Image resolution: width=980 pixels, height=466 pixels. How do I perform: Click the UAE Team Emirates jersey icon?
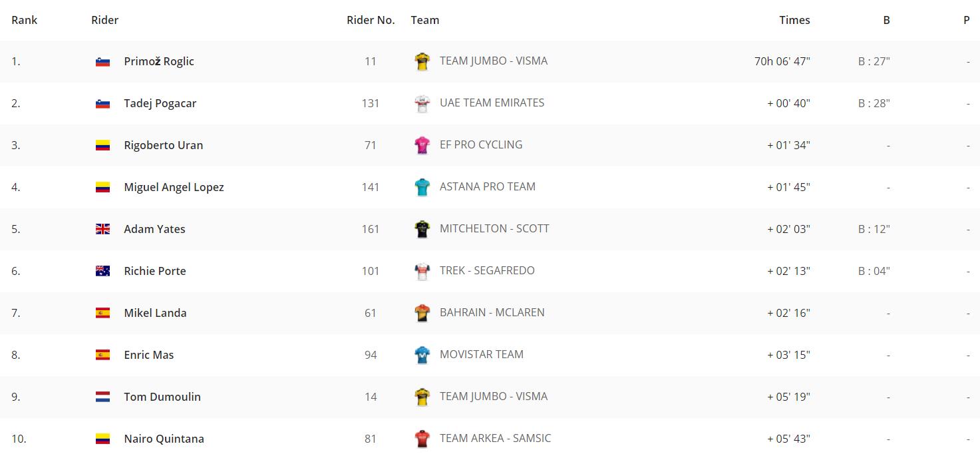tap(422, 104)
